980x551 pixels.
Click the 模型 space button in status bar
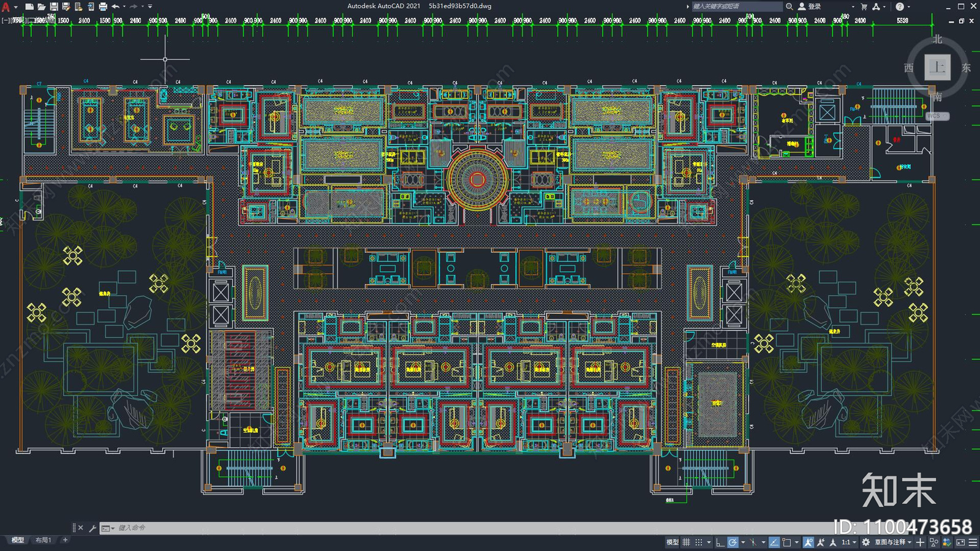(673, 542)
